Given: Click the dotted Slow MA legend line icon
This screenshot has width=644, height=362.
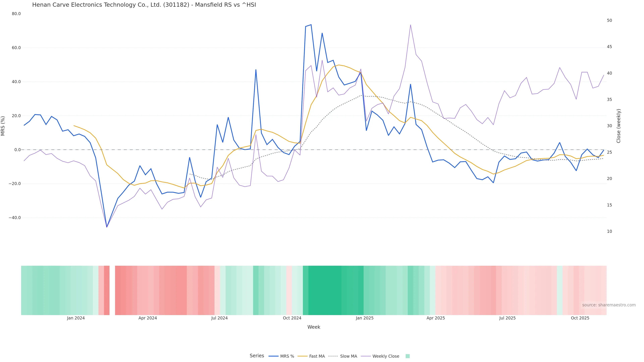Looking at the screenshot, I should (333, 356).
